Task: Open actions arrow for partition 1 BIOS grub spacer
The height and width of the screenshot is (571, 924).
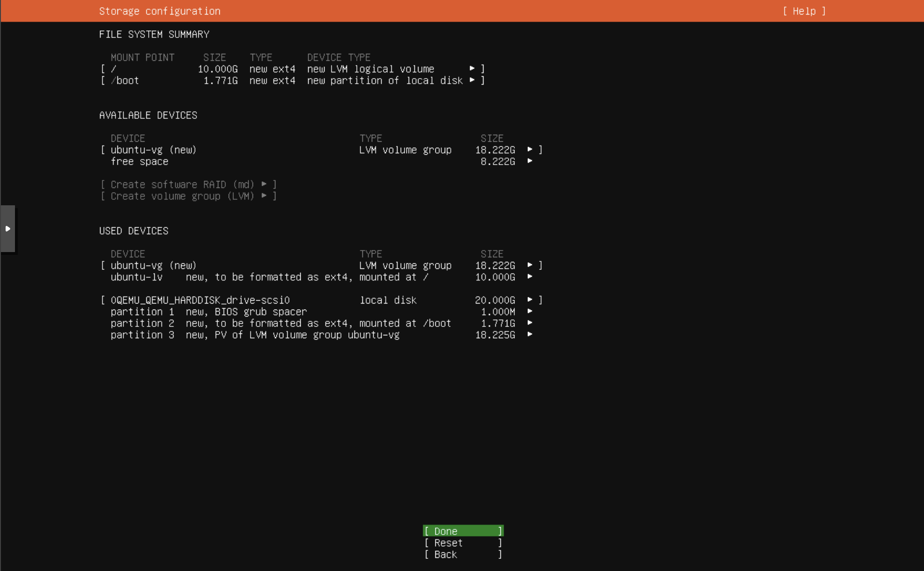Action: pos(530,311)
